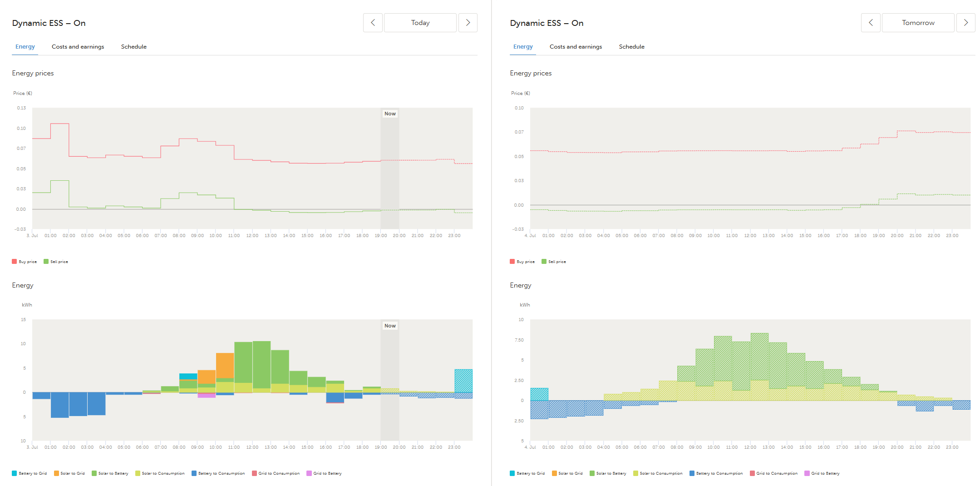Screen dimensions: 980x486
Task: Click the Now marker on price chart
Action: [x=390, y=114]
